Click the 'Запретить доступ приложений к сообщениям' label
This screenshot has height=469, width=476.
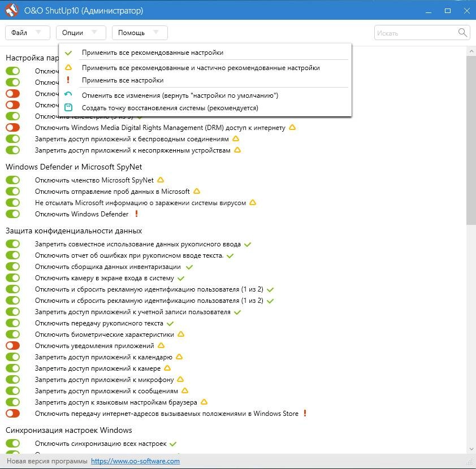106,390
